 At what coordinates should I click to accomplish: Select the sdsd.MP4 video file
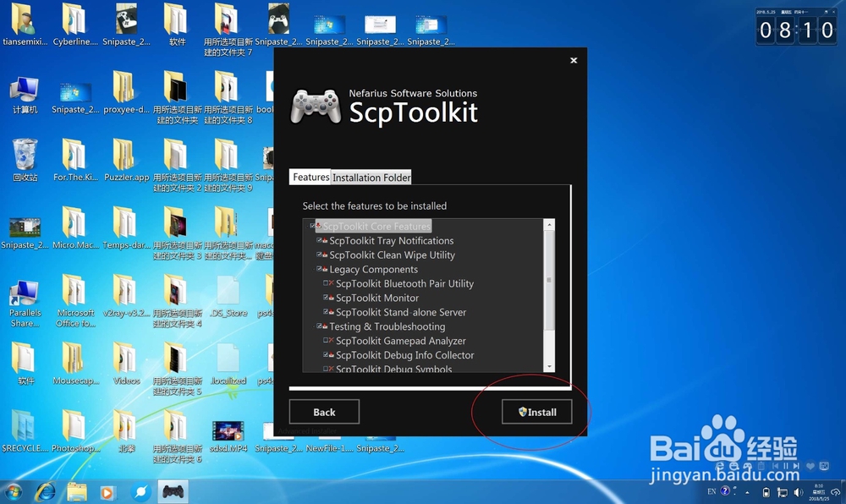point(228,436)
